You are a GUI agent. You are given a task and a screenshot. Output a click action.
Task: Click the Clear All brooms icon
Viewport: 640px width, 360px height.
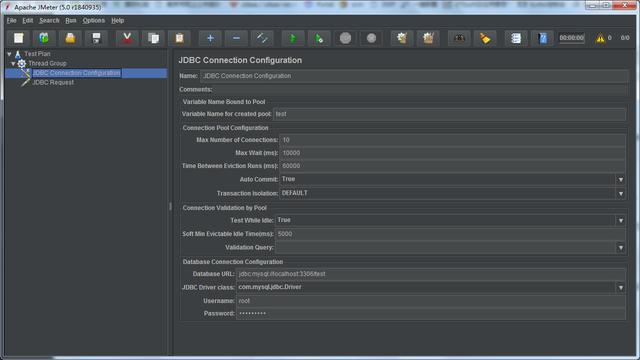[x=428, y=38]
